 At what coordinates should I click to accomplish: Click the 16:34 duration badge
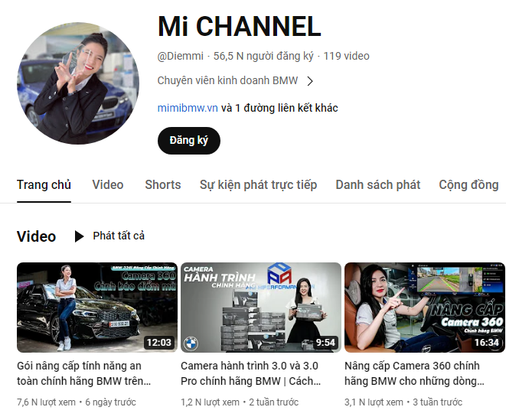487,342
